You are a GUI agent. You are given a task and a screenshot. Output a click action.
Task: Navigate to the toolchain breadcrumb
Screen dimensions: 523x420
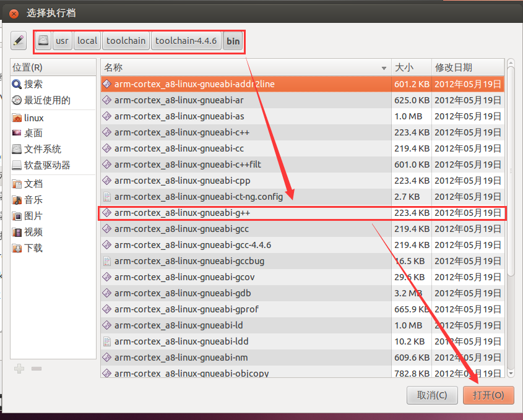coord(126,41)
